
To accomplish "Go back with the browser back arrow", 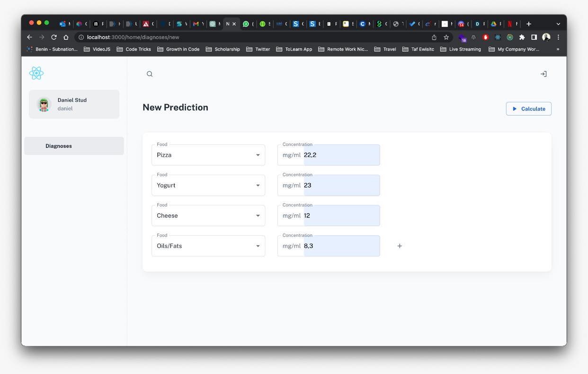I will point(29,37).
